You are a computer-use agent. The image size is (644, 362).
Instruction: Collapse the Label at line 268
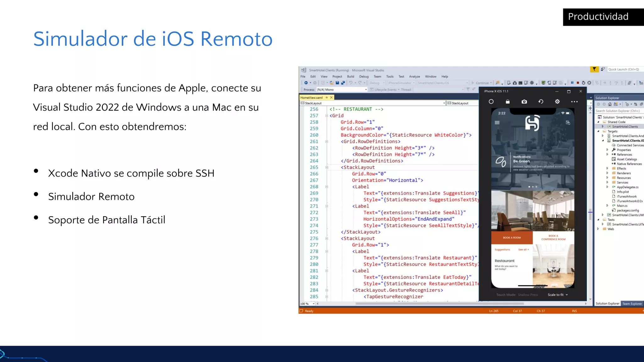(x=326, y=187)
